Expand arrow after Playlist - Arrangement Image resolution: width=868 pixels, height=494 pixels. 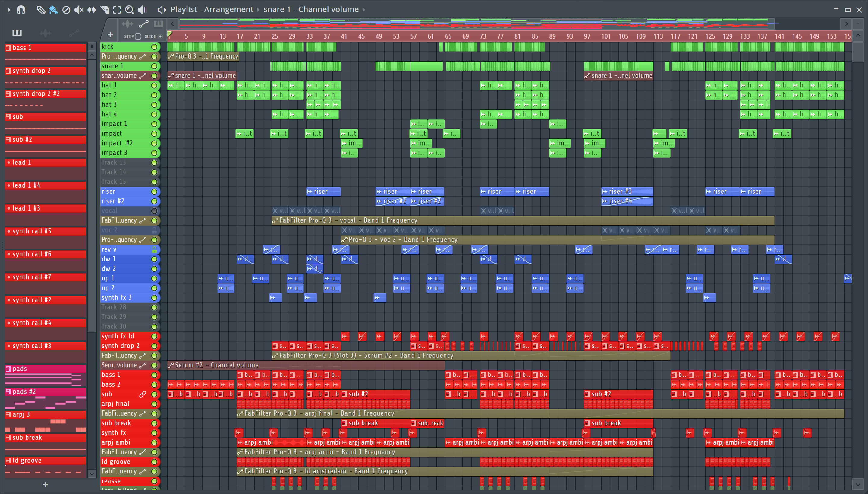click(x=258, y=10)
